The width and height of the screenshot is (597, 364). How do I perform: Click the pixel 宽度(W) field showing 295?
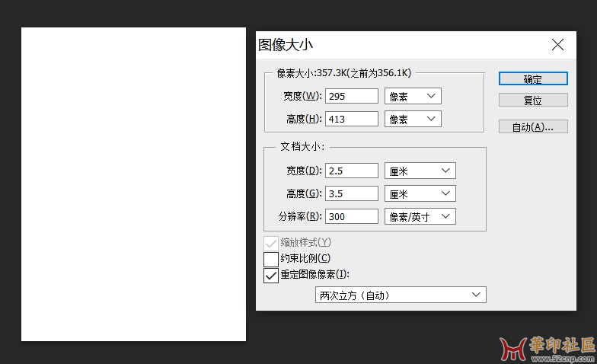coord(351,96)
